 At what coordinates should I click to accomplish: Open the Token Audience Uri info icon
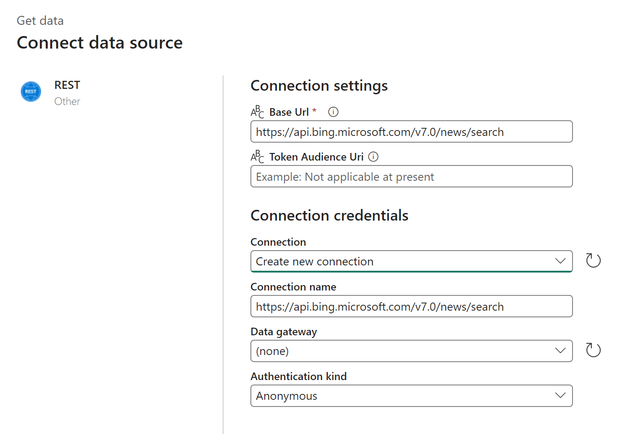click(373, 157)
